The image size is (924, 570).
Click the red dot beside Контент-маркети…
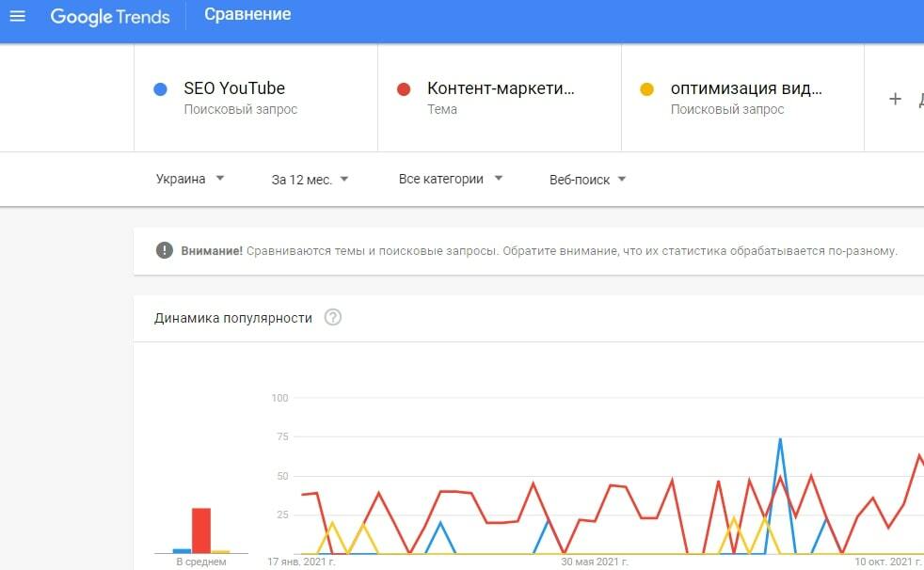coord(404,89)
